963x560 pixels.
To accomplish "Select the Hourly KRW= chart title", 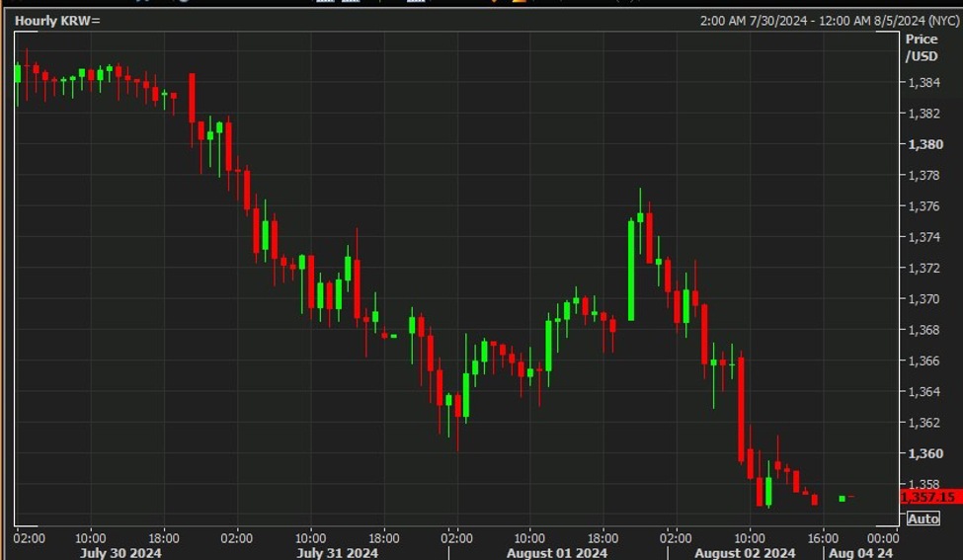I will [x=57, y=21].
